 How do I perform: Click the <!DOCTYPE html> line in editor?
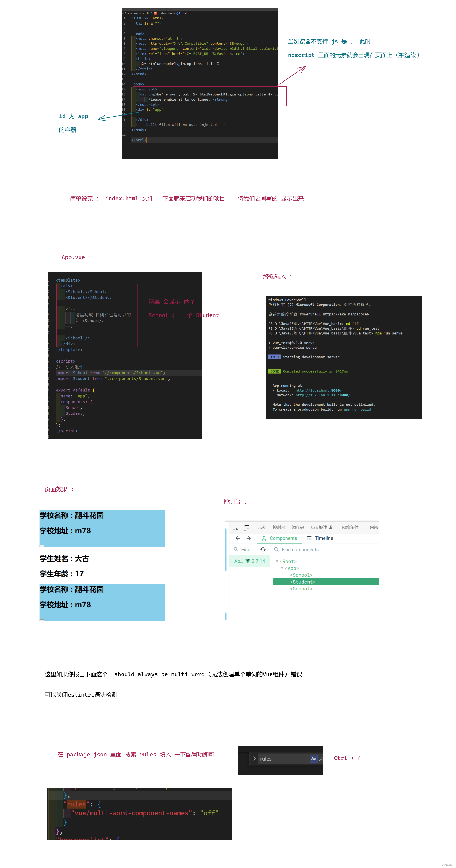click(x=147, y=18)
